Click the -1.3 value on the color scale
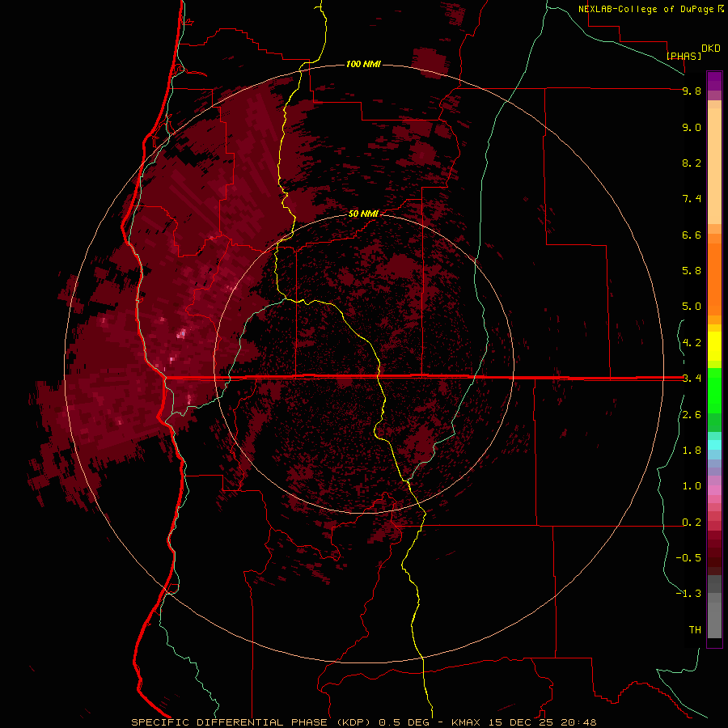Screen dimensions: 728x728 click(x=688, y=594)
